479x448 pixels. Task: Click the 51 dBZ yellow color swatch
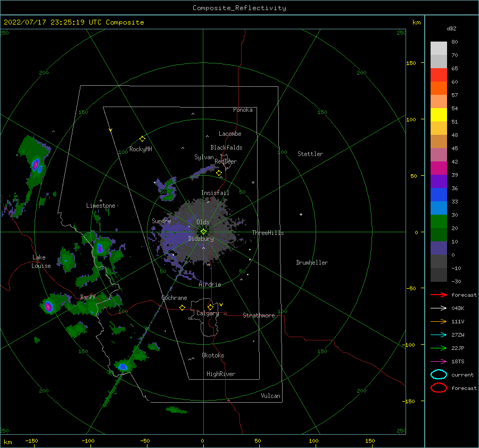tap(439, 115)
